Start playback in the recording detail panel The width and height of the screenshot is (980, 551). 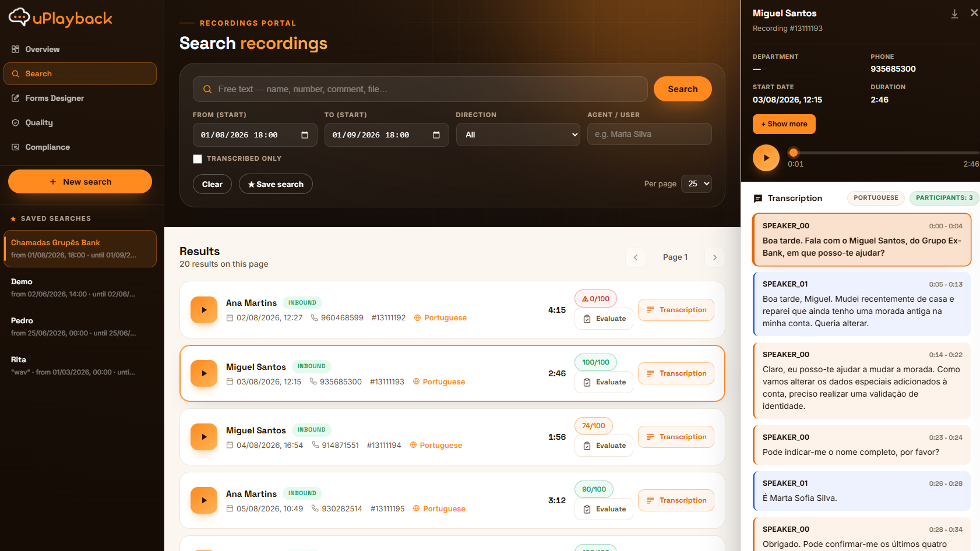pos(766,158)
